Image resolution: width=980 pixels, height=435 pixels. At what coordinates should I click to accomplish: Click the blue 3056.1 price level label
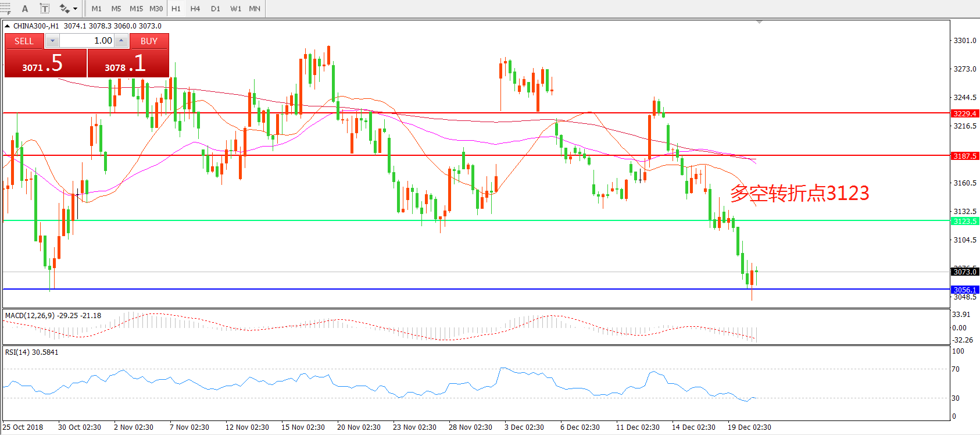coord(965,290)
